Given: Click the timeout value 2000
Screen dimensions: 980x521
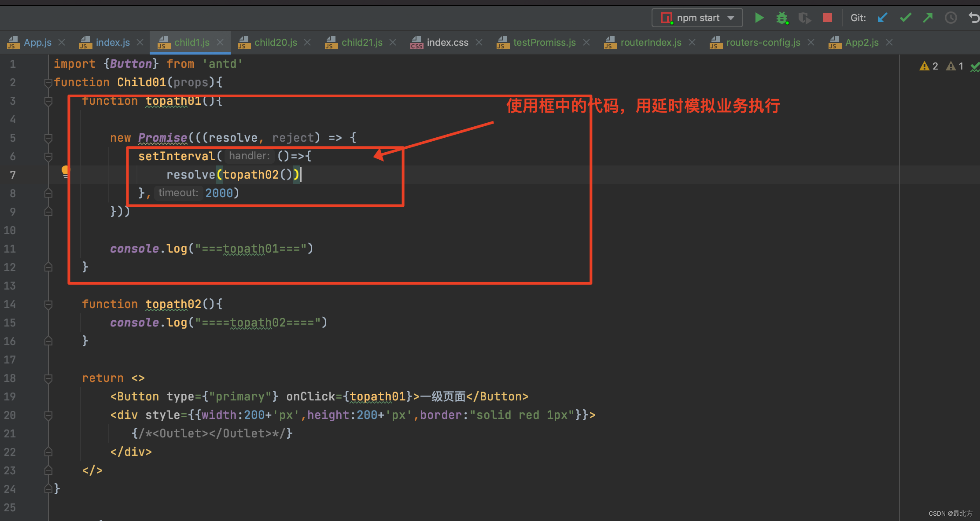Looking at the screenshot, I should (x=219, y=194).
